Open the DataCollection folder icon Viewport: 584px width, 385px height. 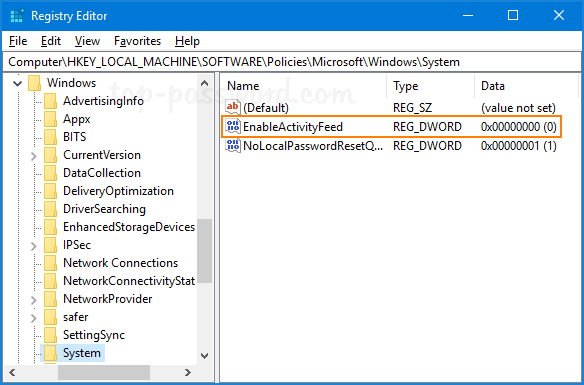click(50, 173)
